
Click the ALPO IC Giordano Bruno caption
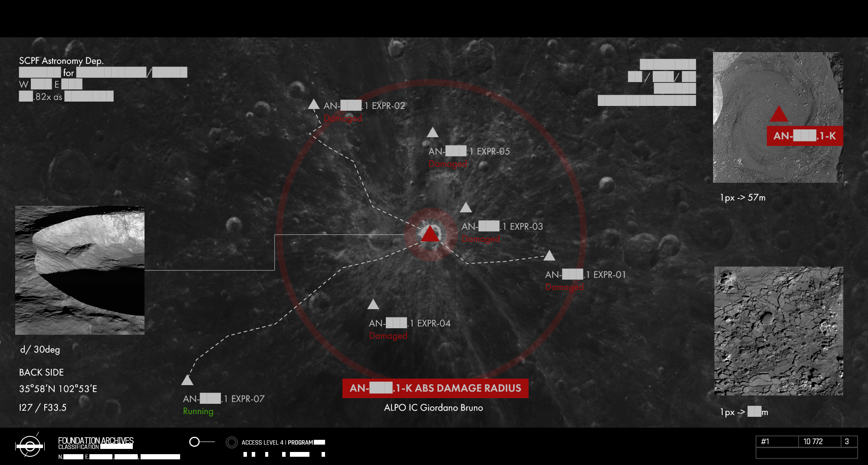click(x=433, y=408)
